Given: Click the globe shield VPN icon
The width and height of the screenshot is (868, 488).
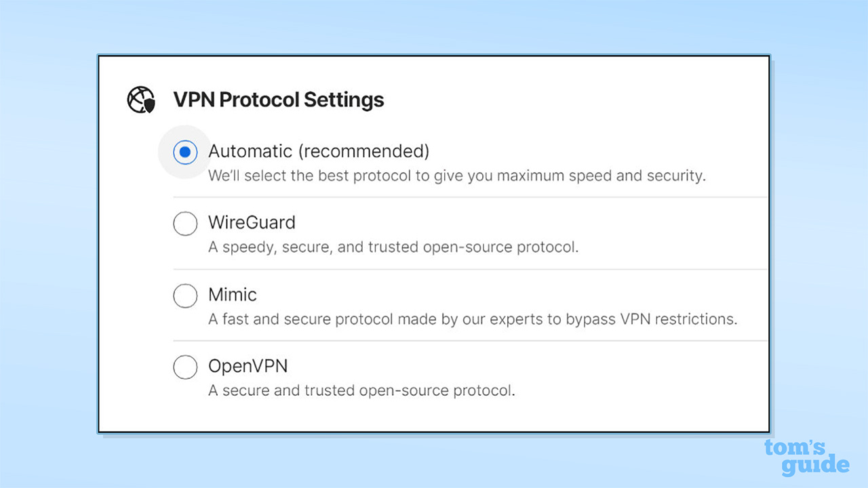Looking at the screenshot, I should [141, 100].
